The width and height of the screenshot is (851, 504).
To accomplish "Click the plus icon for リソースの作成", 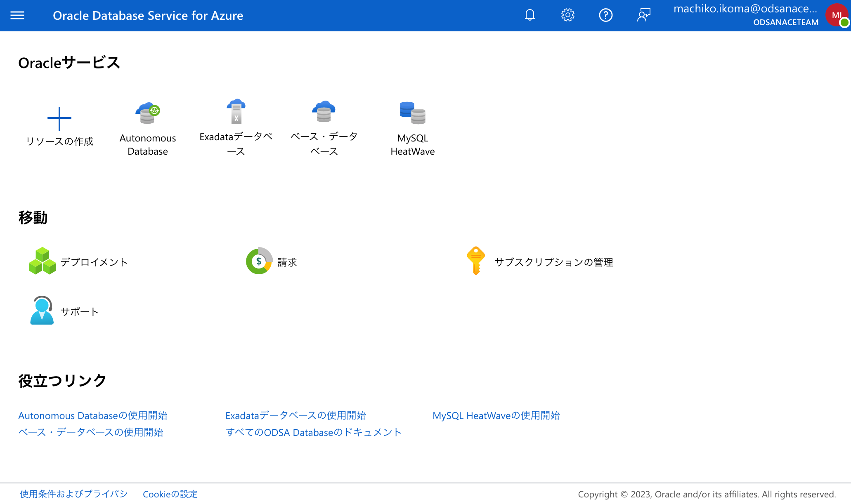I will pos(59,118).
